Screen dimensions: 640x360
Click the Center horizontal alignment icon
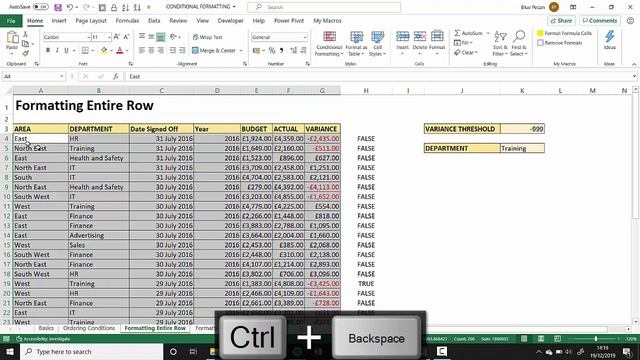tap(151, 51)
